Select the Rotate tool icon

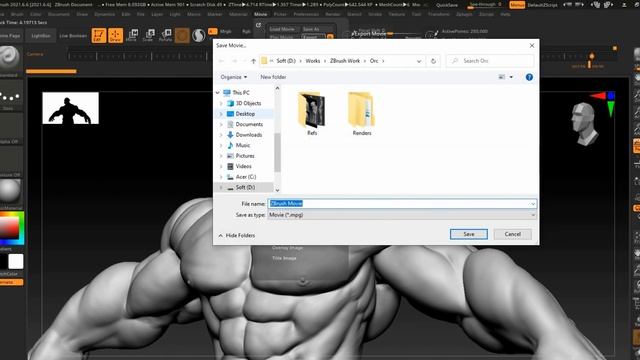click(165, 36)
